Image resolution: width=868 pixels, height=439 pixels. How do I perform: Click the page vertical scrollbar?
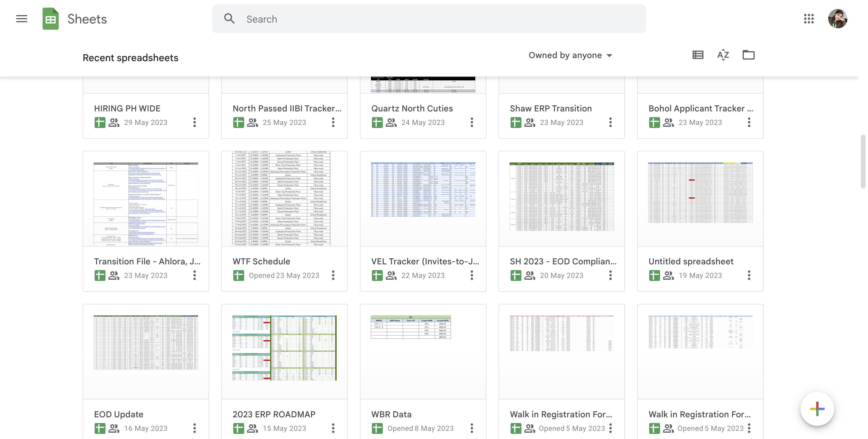point(863,162)
